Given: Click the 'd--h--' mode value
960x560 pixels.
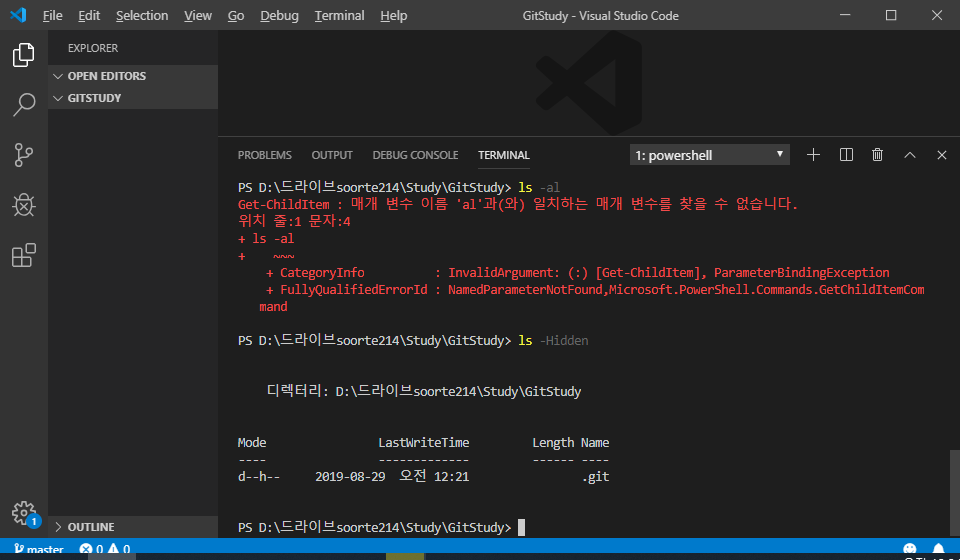Looking at the screenshot, I should (259, 477).
